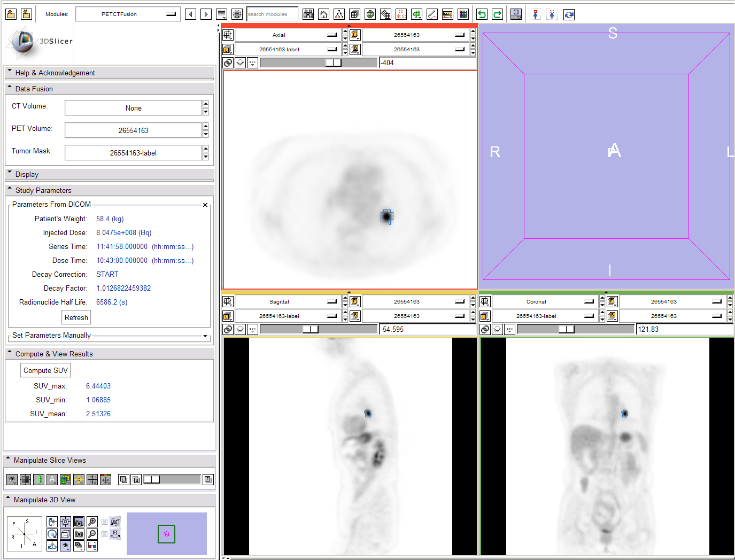Open the Modules dropdown showing PETCTFusion

(x=127, y=14)
